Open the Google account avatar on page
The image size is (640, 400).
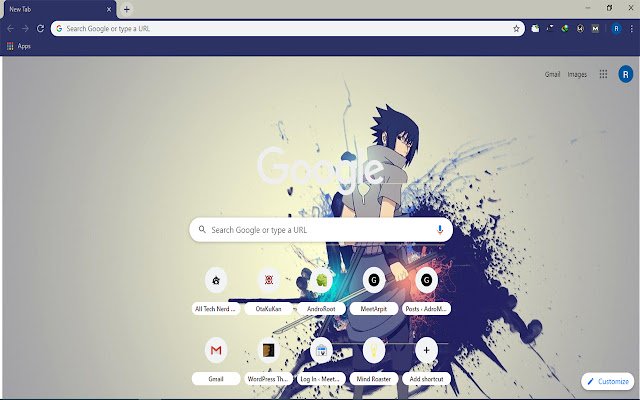click(625, 74)
